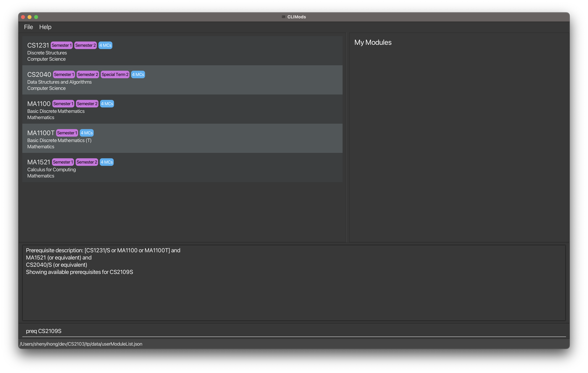Image resolution: width=588 pixels, height=373 pixels.
Task: Click the 4 MCs badge on MA1521
Action: (x=107, y=162)
